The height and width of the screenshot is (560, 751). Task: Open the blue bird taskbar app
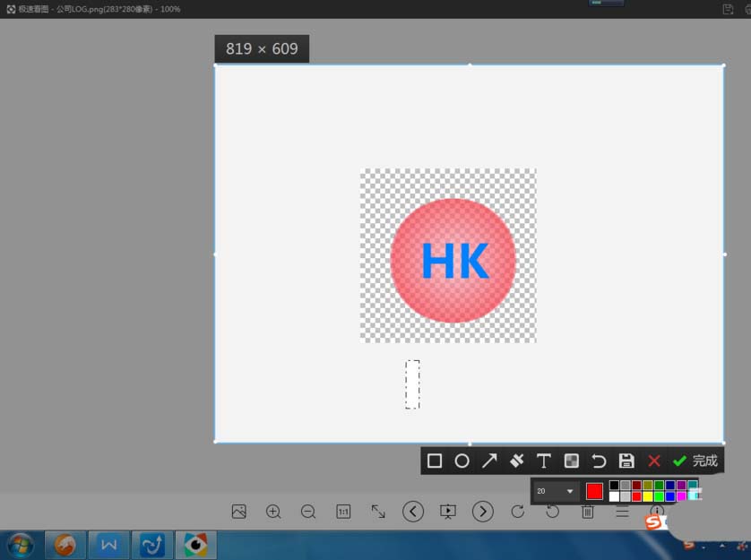152,545
